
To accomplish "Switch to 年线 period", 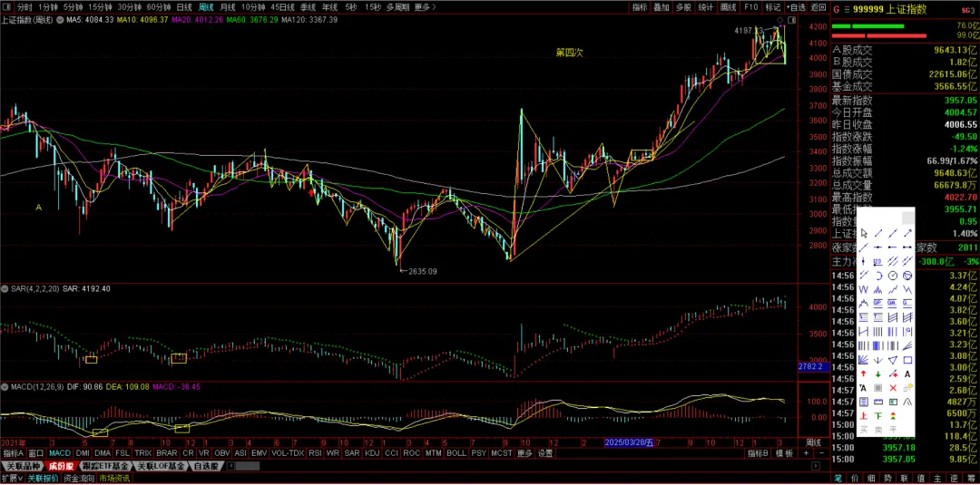I will click(x=329, y=7).
